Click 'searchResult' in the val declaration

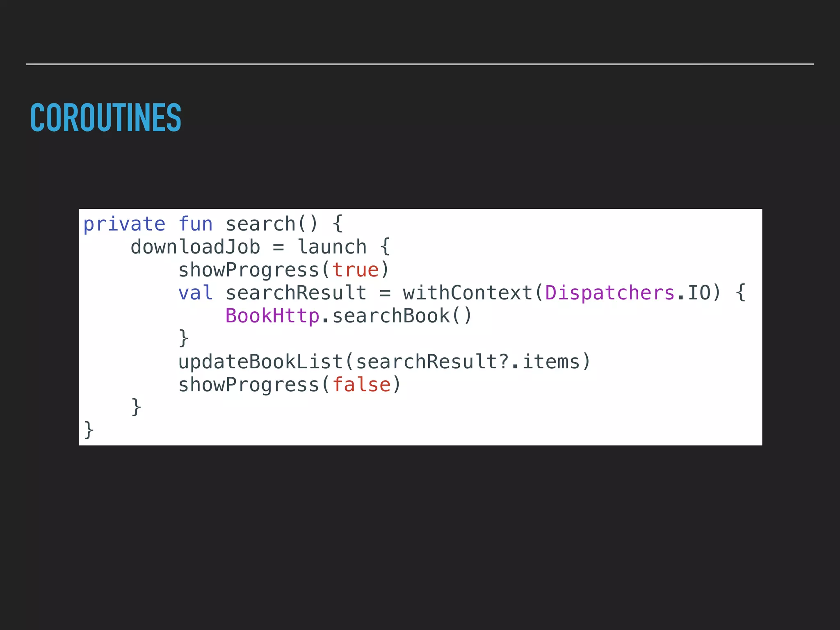click(x=296, y=293)
